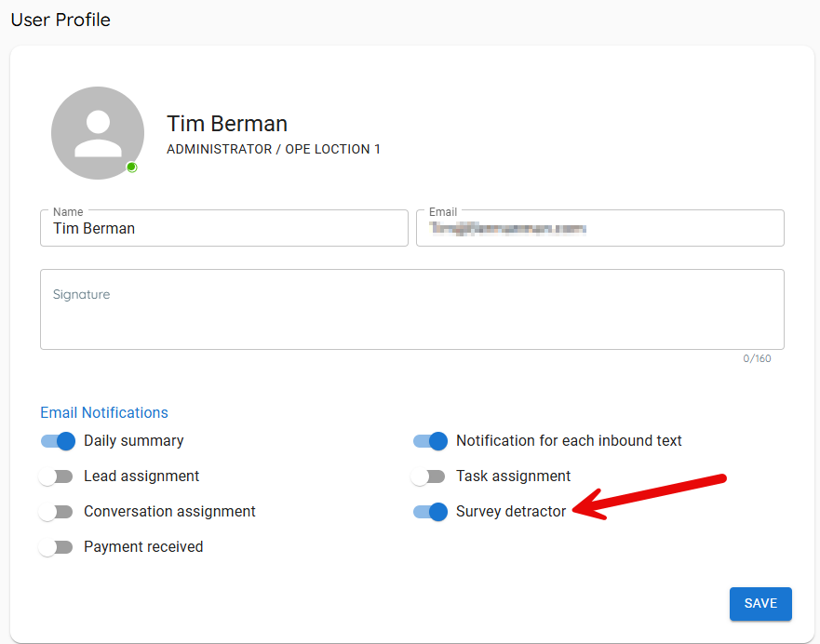Focus the Name input field

(223, 229)
